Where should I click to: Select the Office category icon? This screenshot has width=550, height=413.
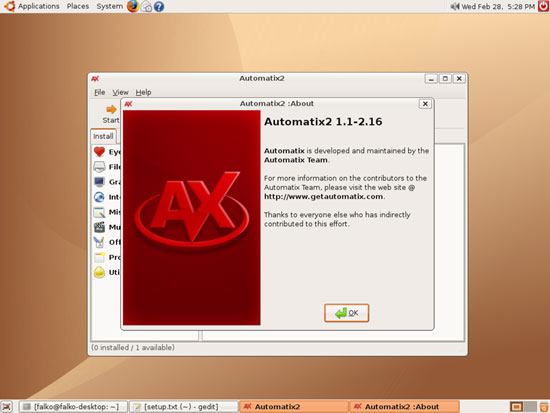click(99, 242)
